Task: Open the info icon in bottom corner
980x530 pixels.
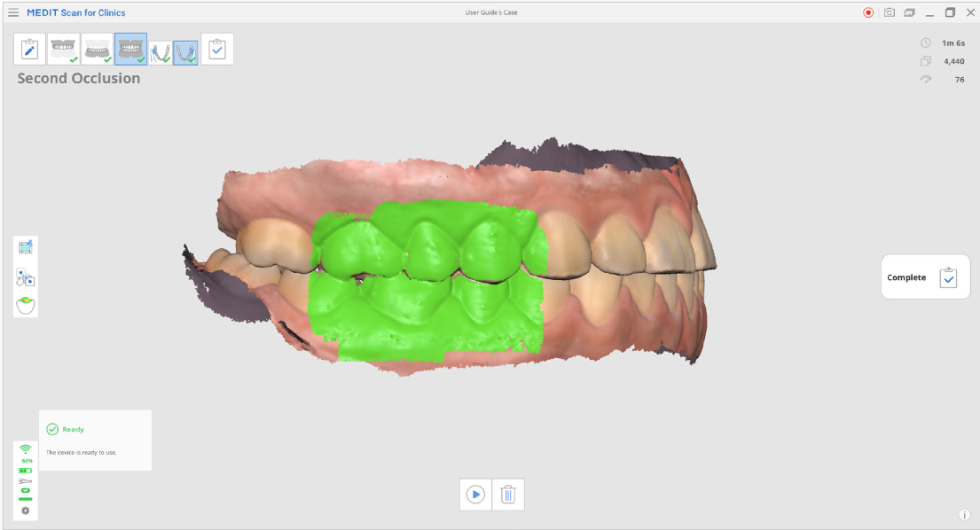Action: (964, 515)
